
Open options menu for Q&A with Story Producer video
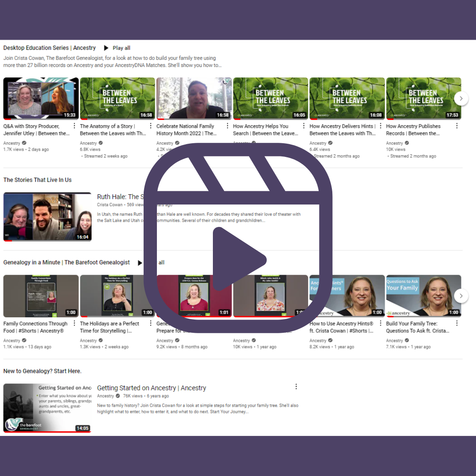(74, 126)
